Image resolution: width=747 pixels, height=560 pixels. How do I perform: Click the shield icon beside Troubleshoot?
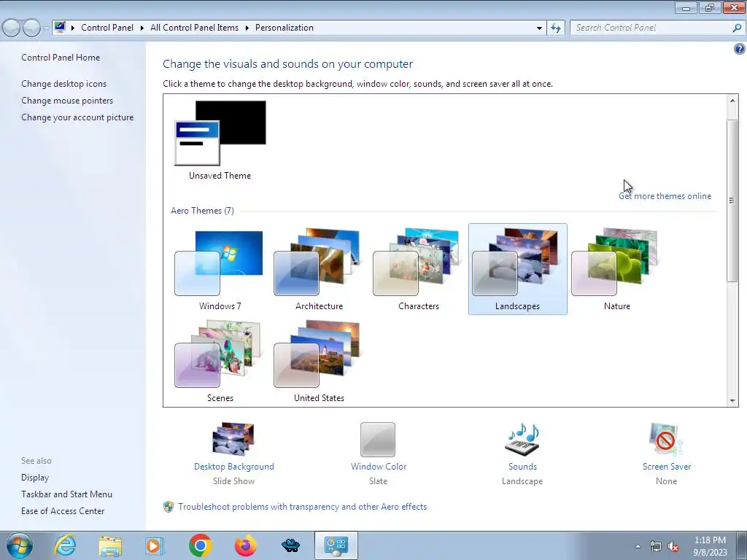[169, 507]
